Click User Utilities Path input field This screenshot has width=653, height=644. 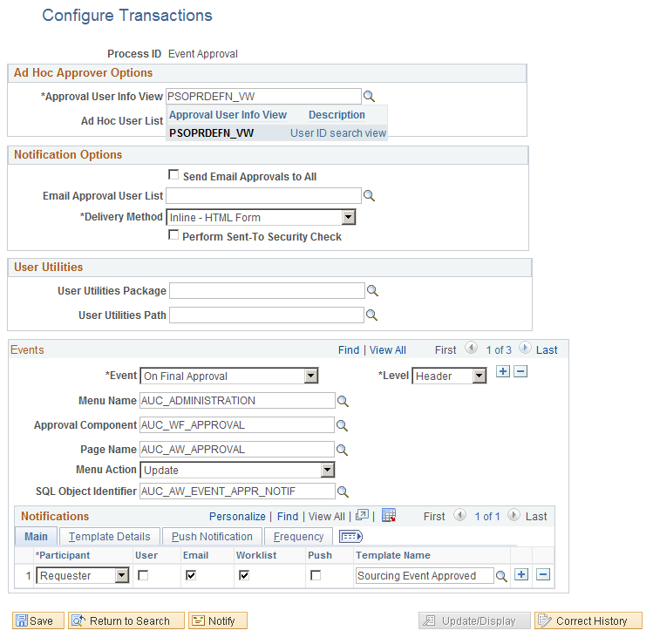point(267,315)
